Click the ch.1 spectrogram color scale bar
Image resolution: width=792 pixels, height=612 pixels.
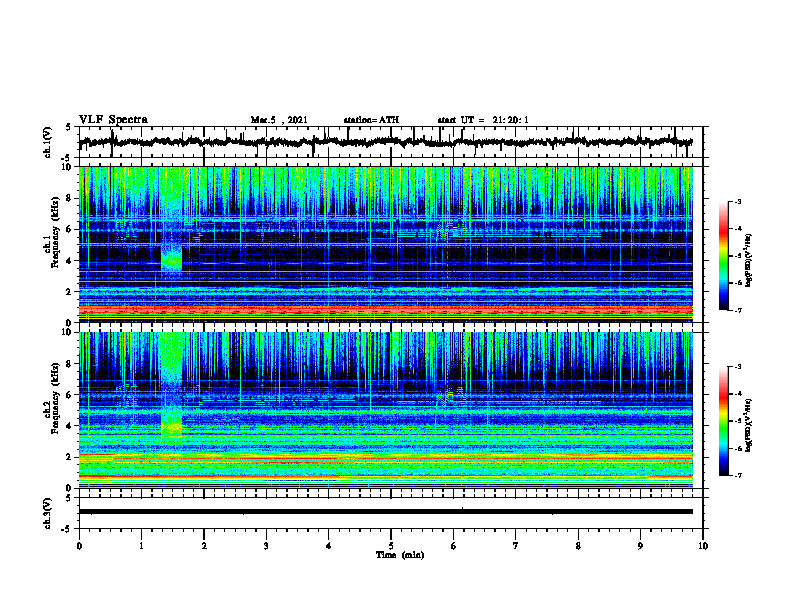724,256
